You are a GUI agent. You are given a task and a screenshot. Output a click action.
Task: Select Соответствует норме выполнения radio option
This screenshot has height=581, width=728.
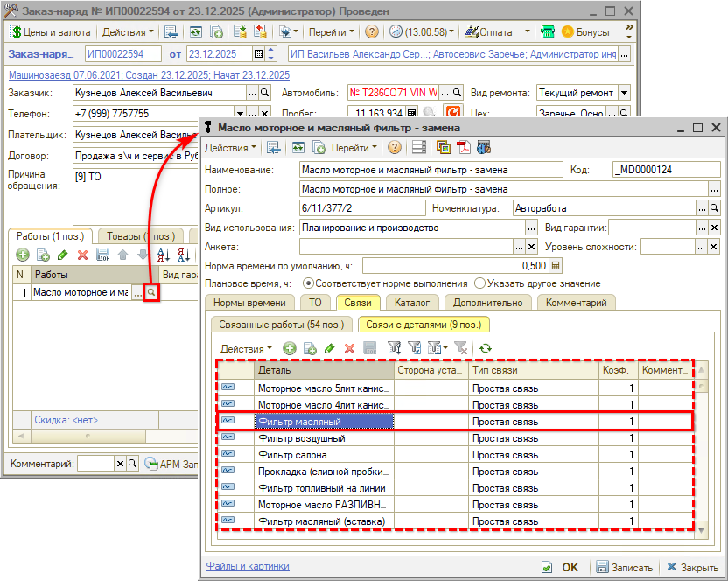[309, 283]
